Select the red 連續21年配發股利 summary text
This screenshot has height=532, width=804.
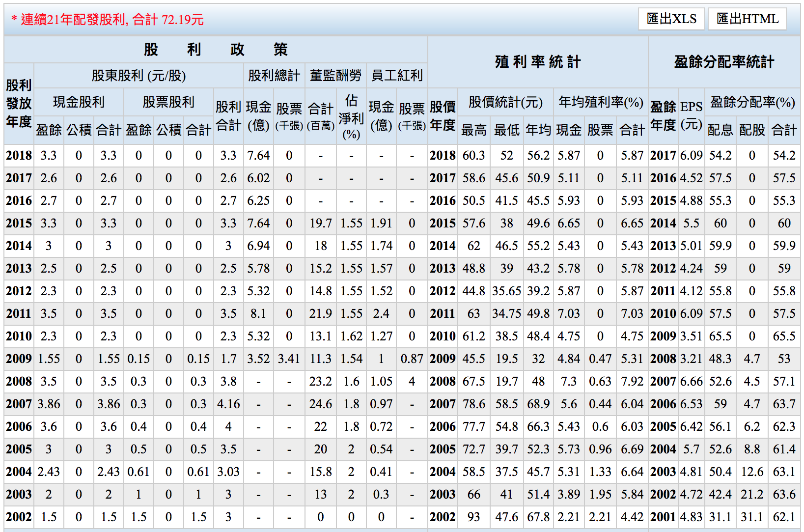[x=107, y=20]
